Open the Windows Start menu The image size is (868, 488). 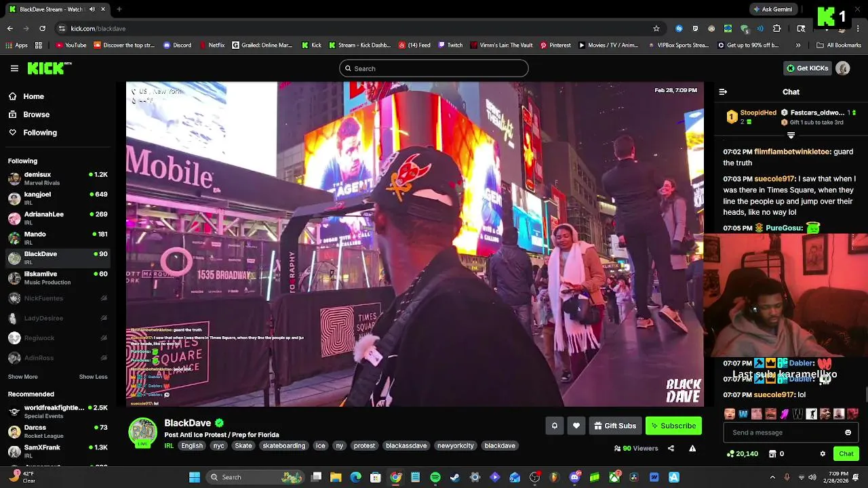point(195,477)
